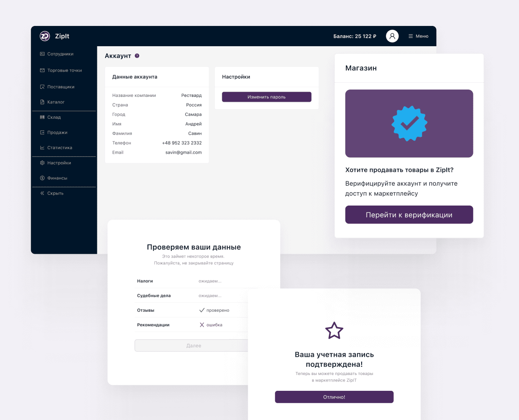Click Хотите продавать товары в ZipIt? text

coord(399,170)
